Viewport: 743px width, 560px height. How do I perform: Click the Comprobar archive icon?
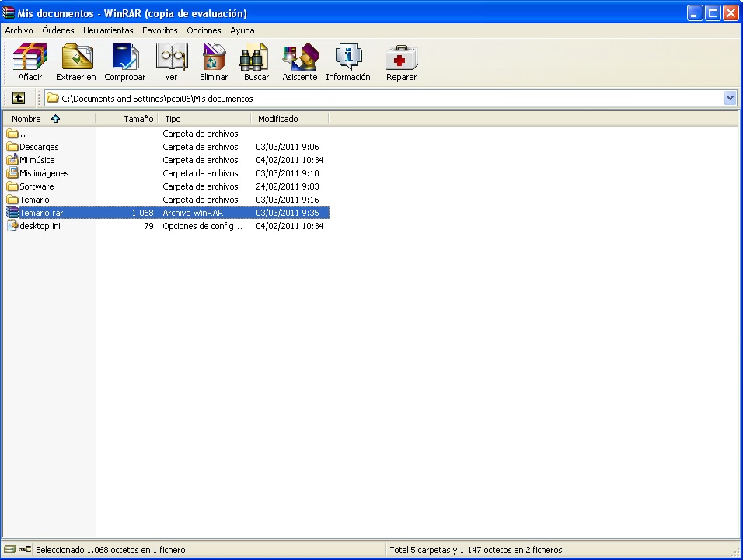(x=125, y=57)
